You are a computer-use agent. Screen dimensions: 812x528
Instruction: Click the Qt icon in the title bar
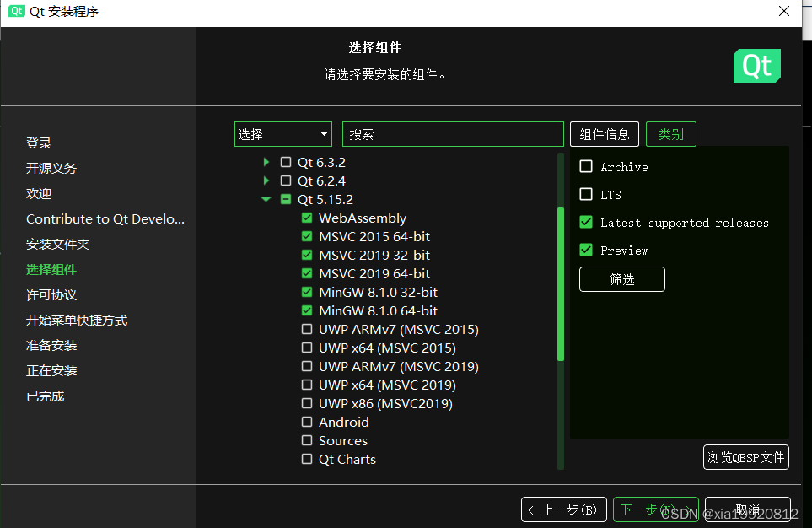click(x=17, y=11)
